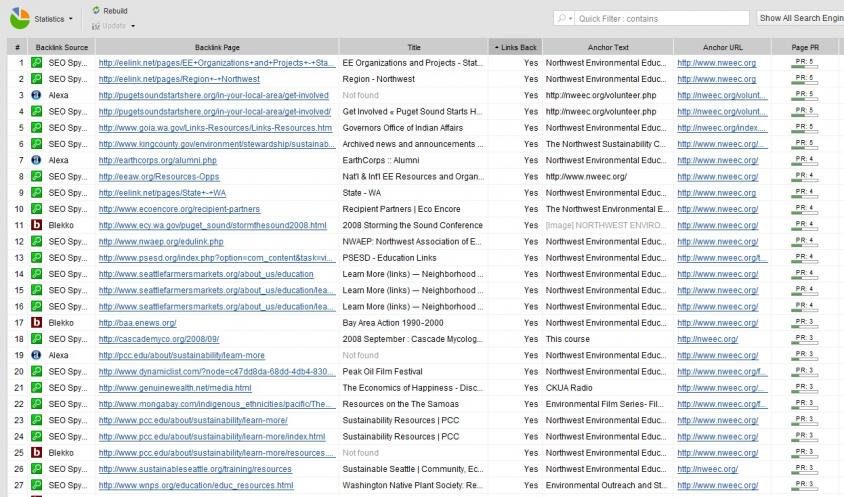844x497 pixels.
Task: Sort by Links Back column header
Action: click(x=515, y=47)
